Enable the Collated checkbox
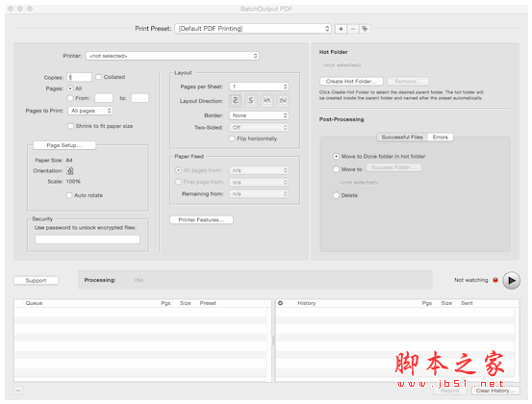This screenshot has height=404, width=532. click(99, 77)
